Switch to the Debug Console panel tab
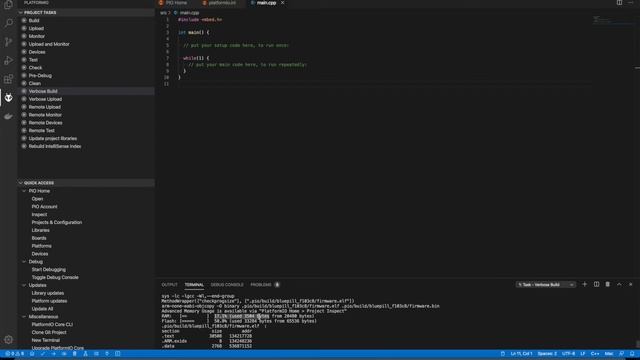 pyautogui.click(x=227, y=284)
